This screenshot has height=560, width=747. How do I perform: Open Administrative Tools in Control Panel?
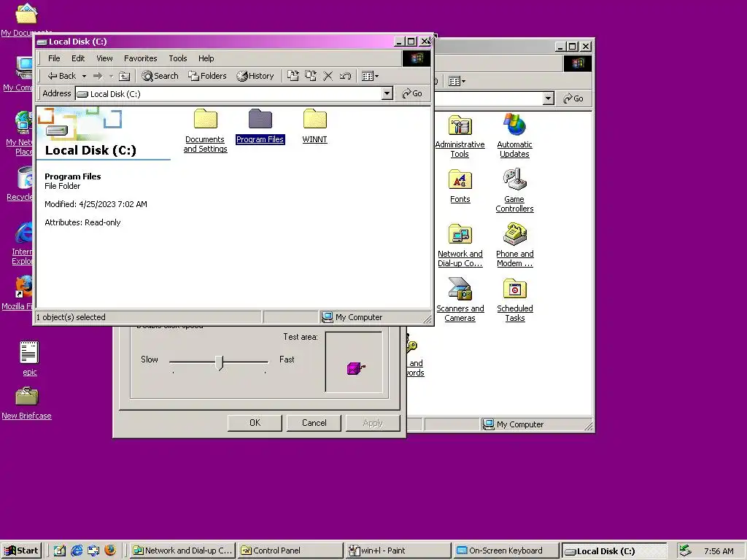point(460,136)
